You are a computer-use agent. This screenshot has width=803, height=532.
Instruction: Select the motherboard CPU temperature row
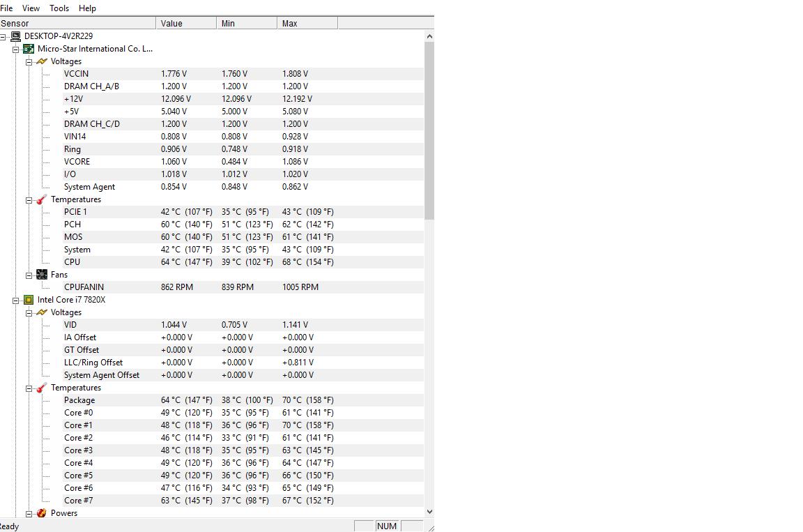(243, 262)
